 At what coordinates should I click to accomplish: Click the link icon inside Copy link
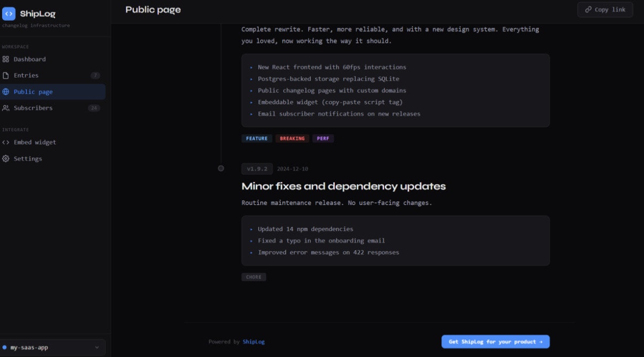[589, 9]
